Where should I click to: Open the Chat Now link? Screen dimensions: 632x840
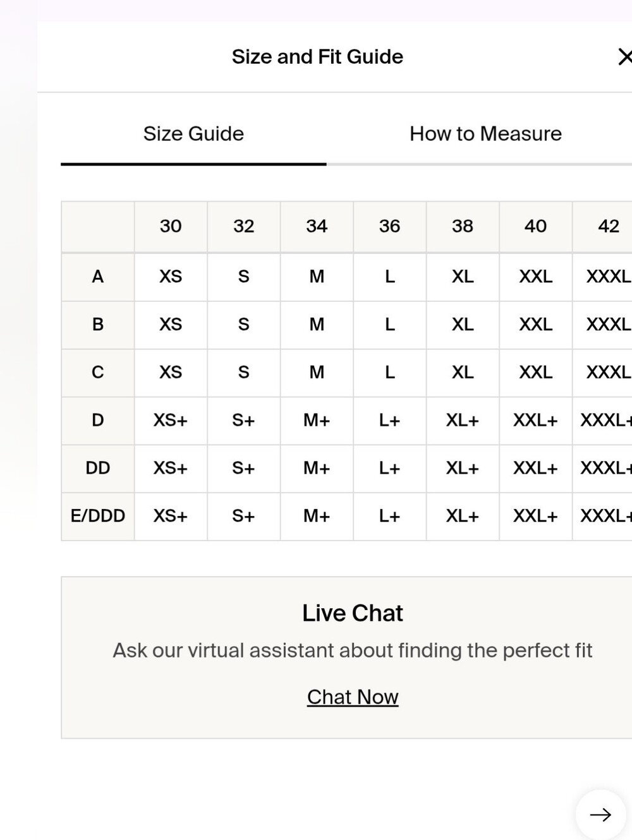coord(353,697)
